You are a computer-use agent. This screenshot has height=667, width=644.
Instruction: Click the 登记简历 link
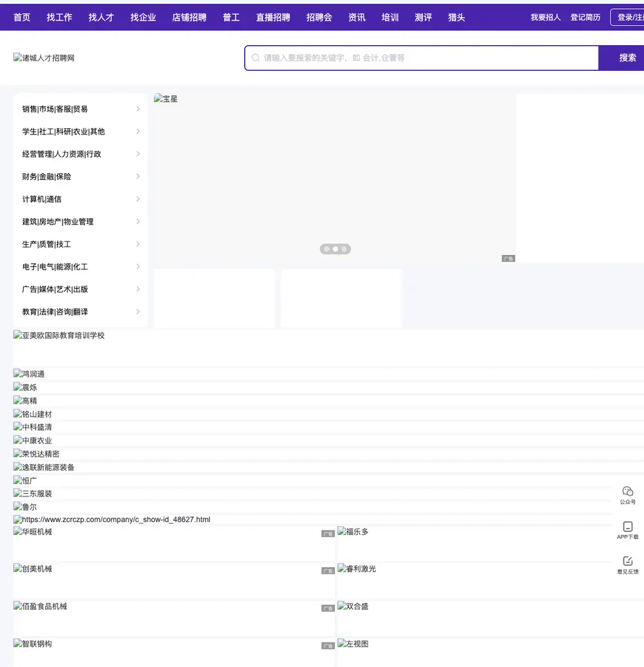point(585,17)
